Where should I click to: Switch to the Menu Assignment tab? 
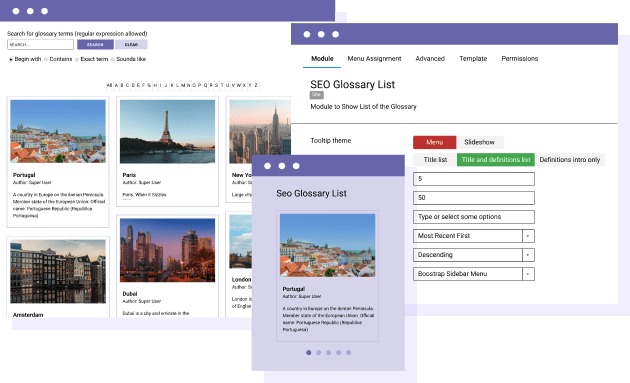[374, 59]
